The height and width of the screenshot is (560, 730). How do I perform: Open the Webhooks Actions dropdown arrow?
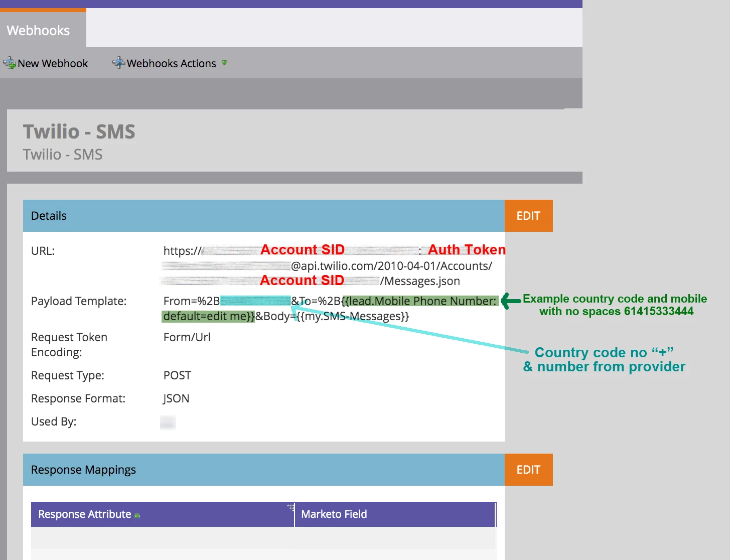pyautogui.click(x=224, y=63)
